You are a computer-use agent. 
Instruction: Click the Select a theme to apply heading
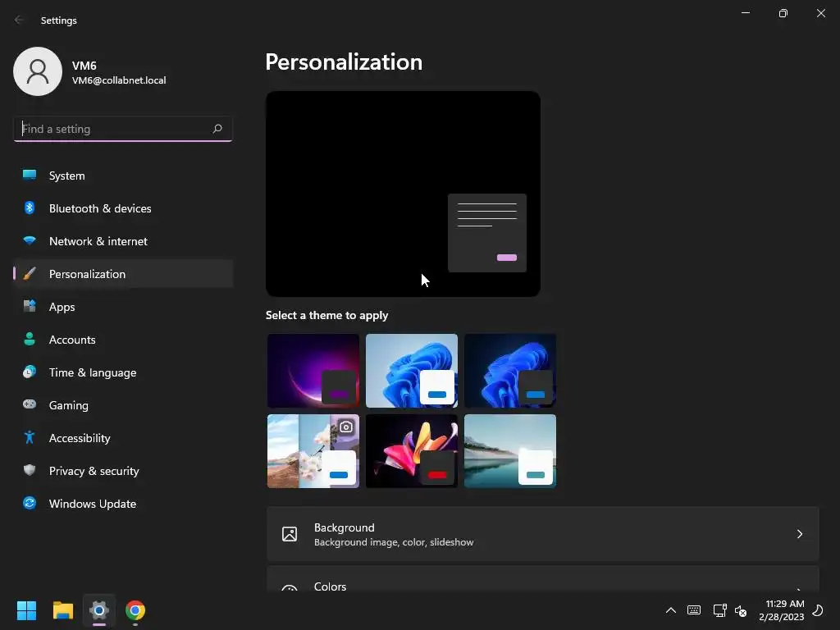326,315
